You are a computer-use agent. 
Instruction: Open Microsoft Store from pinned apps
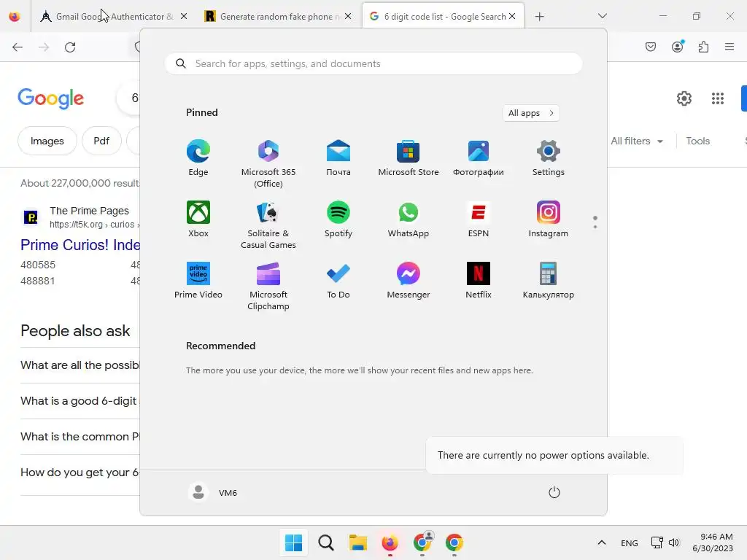(409, 158)
